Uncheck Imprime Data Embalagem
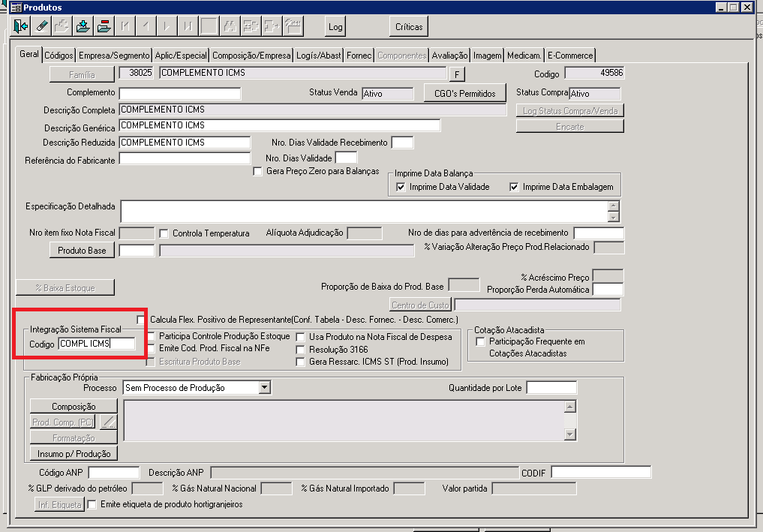Viewport: 763px width, 532px height. click(x=514, y=187)
